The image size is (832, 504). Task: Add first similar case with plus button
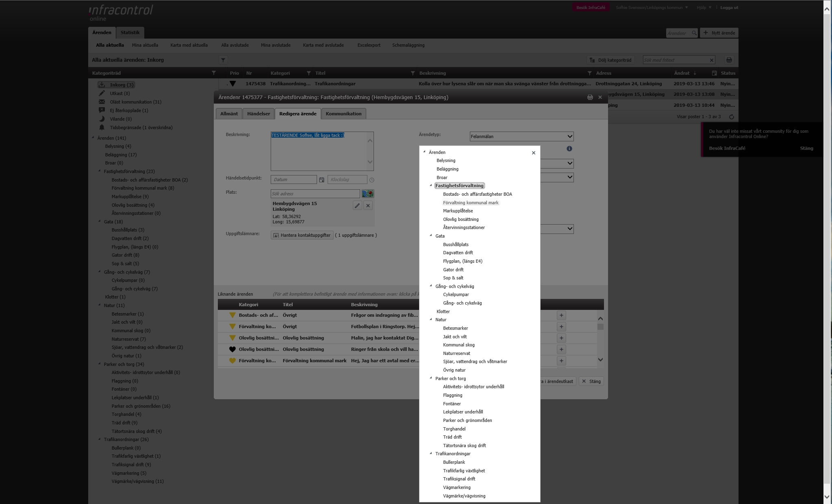click(561, 315)
